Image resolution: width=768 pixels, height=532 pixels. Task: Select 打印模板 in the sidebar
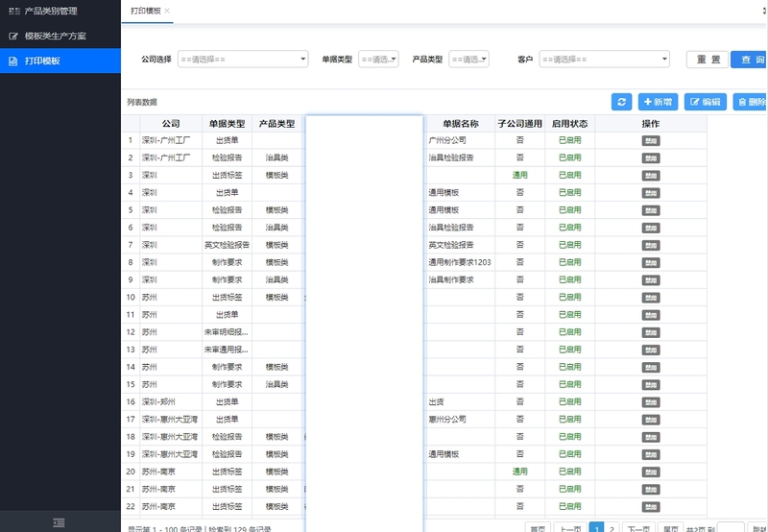(x=60, y=60)
